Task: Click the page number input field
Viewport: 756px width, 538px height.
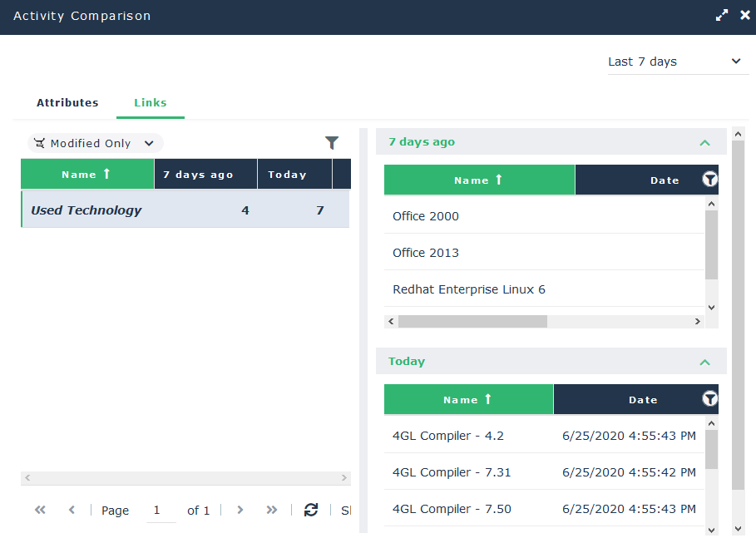Action: 161,510
